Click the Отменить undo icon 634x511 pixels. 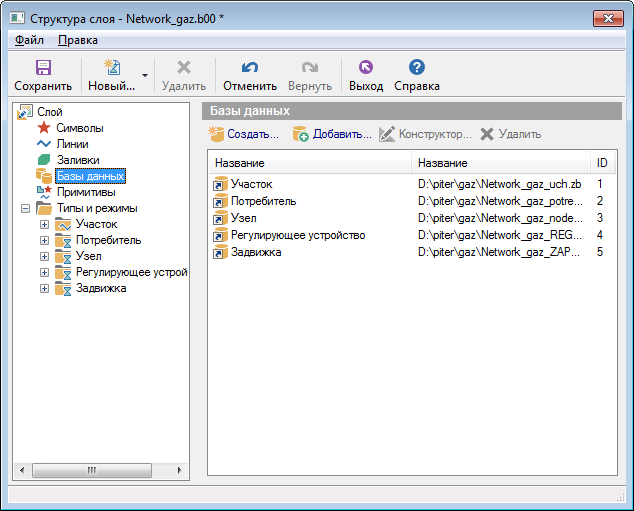[250, 68]
